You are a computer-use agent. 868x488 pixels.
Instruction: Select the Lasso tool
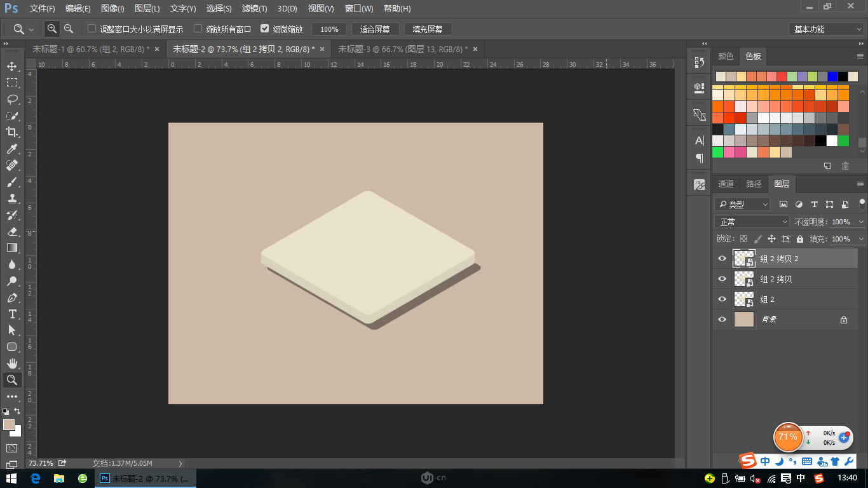[x=13, y=99]
